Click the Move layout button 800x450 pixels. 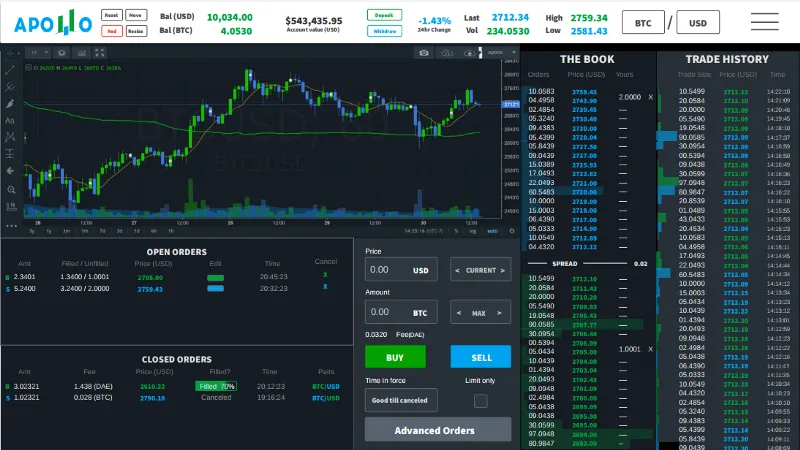point(136,15)
